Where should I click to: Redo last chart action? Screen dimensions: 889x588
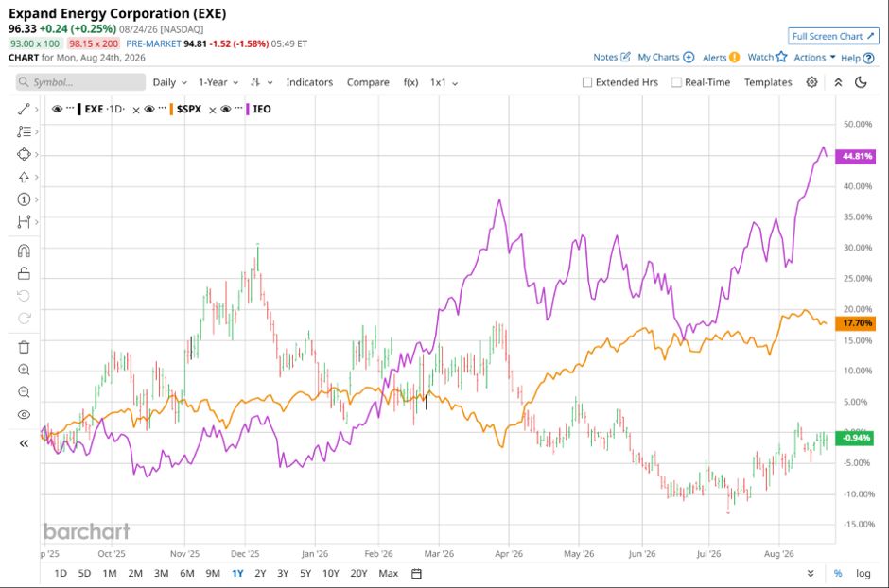pos(24,318)
